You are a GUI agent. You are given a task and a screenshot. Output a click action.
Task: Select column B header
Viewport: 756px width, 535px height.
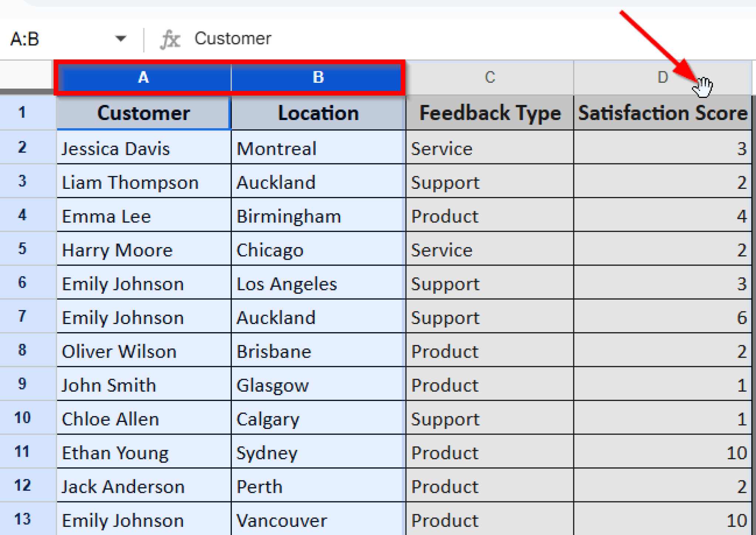(x=318, y=78)
